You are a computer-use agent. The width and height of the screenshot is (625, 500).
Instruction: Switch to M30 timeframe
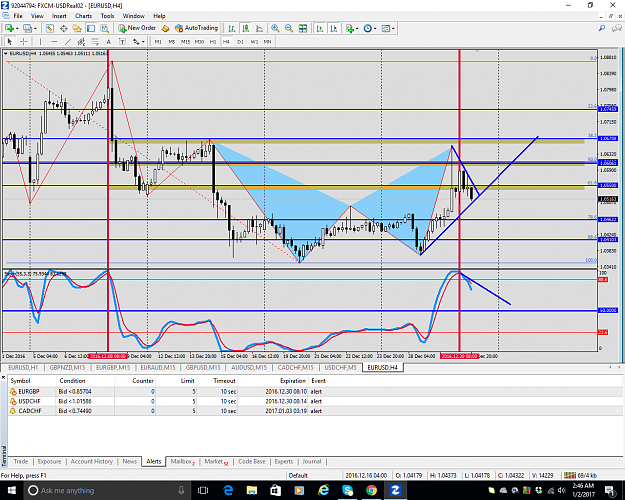pos(199,41)
